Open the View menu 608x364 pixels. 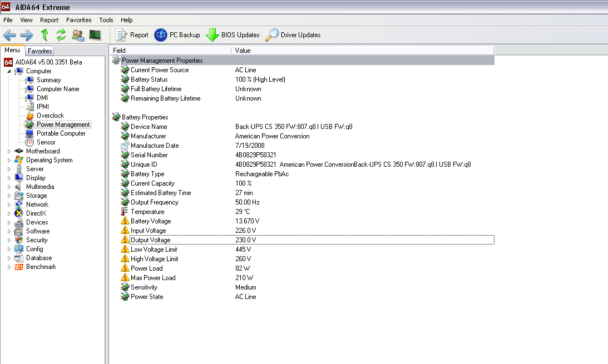tap(26, 20)
